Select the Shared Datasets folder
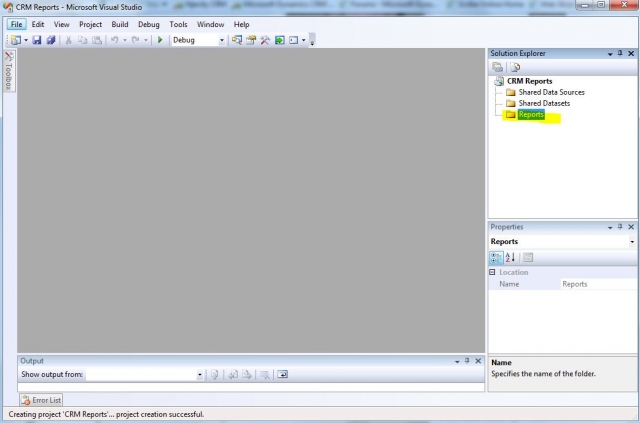Screen dimensions: 640x423 click(x=544, y=103)
